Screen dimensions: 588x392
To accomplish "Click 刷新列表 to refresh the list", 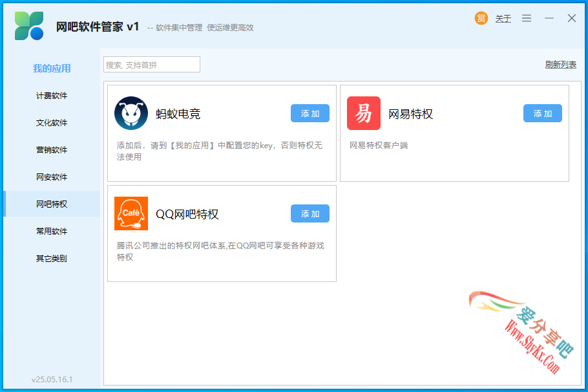I will (560, 65).
